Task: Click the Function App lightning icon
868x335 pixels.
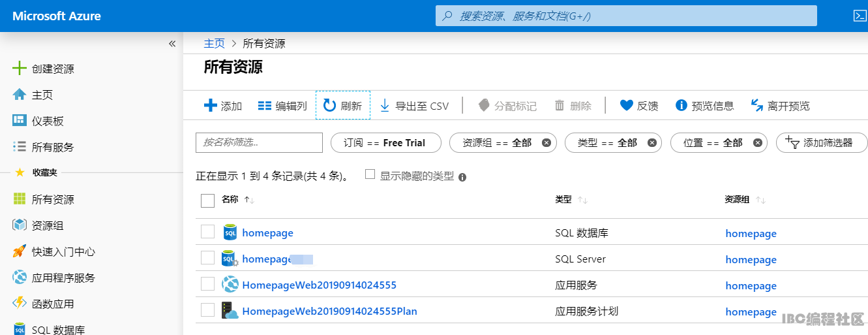Action: click(x=20, y=304)
